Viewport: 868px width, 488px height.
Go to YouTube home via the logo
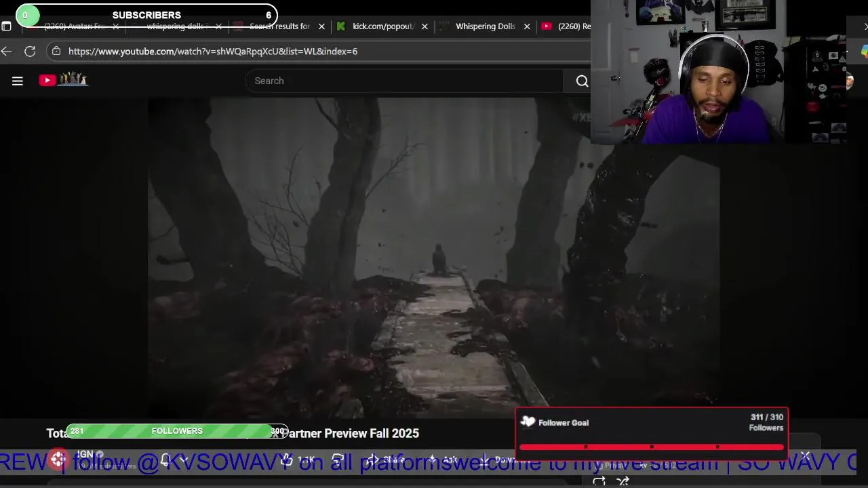tap(63, 80)
